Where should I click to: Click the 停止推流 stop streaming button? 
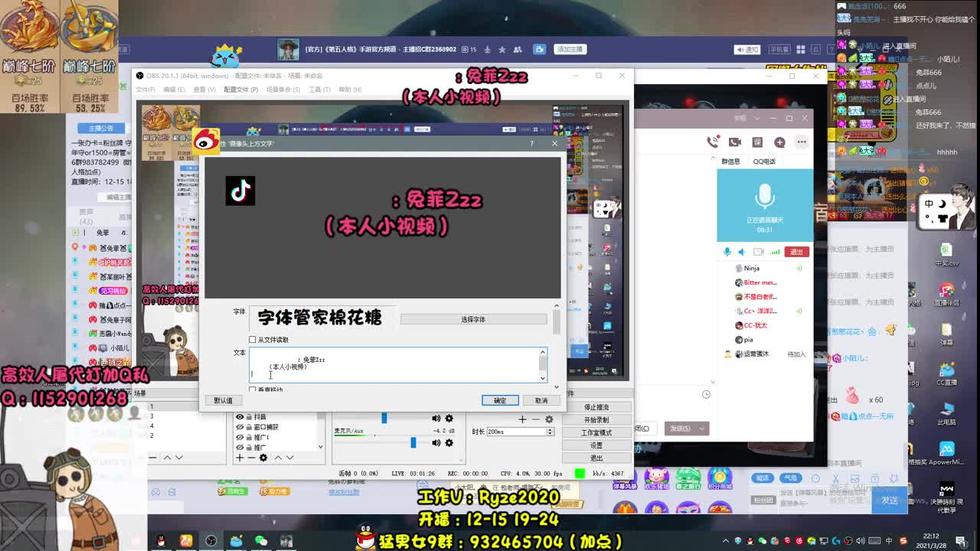tap(596, 407)
